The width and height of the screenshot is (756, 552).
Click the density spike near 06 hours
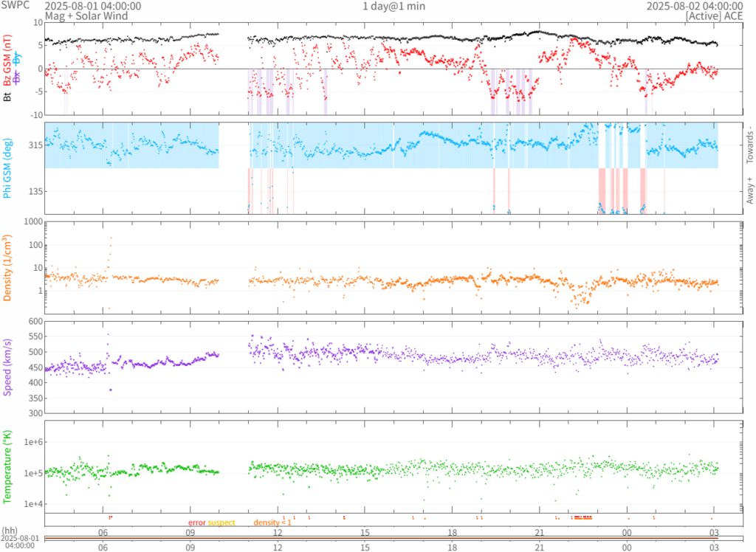(111, 238)
